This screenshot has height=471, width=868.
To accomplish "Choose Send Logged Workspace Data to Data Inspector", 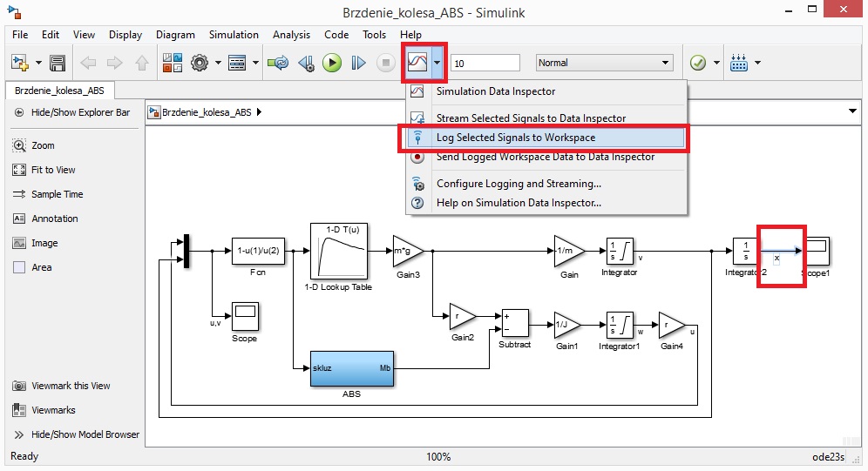I will (x=547, y=157).
